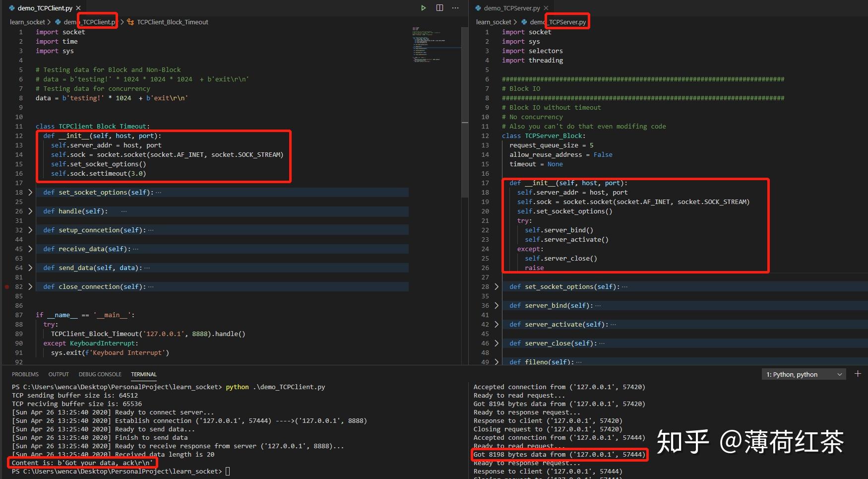Screen dimensions: 868x479
Task: Click 'Content is: b'Got your data, ack' output
Action: click(x=83, y=463)
